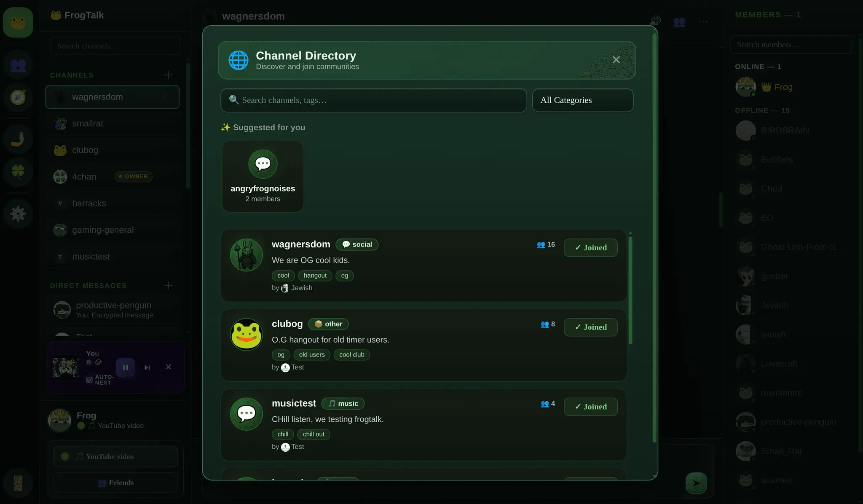This screenshot has width=863, height=504.
Task: Open productive-penguin direct message
Action: click(112, 310)
